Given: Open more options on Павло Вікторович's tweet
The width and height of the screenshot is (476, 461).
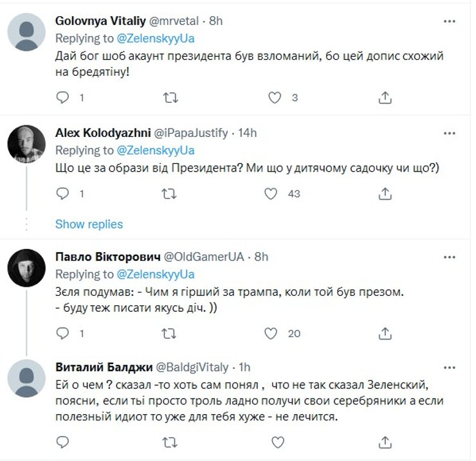Looking at the screenshot, I should click(x=450, y=257).
